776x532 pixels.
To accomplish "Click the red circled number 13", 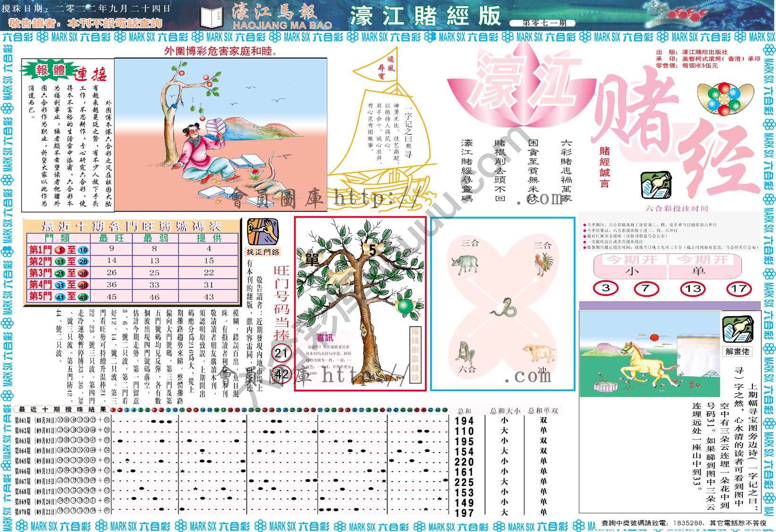I will click(692, 289).
